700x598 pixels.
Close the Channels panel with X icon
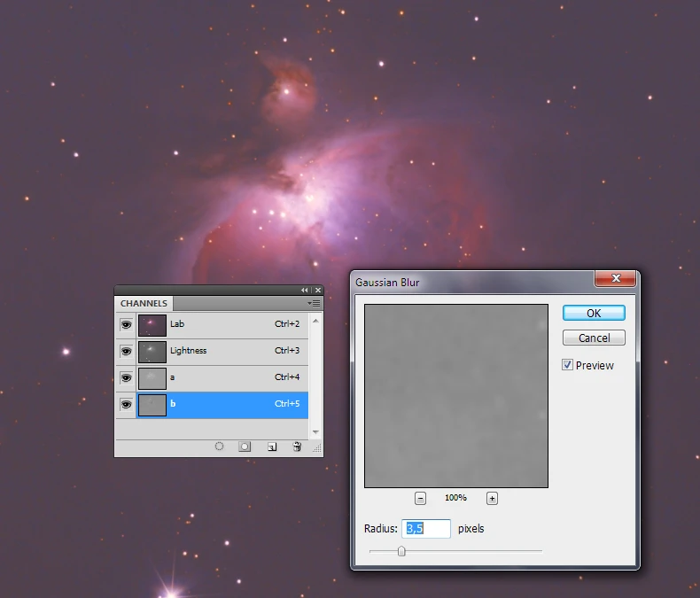pos(317,290)
